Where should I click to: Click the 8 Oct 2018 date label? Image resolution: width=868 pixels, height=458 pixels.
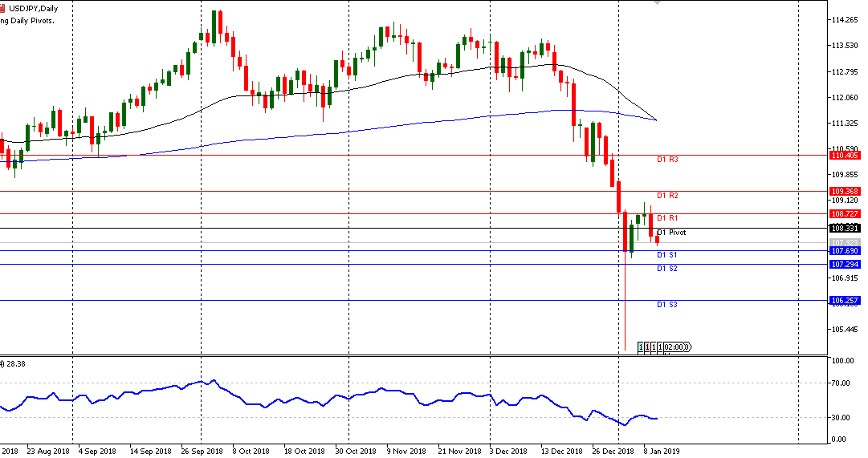tap(251, 452)
